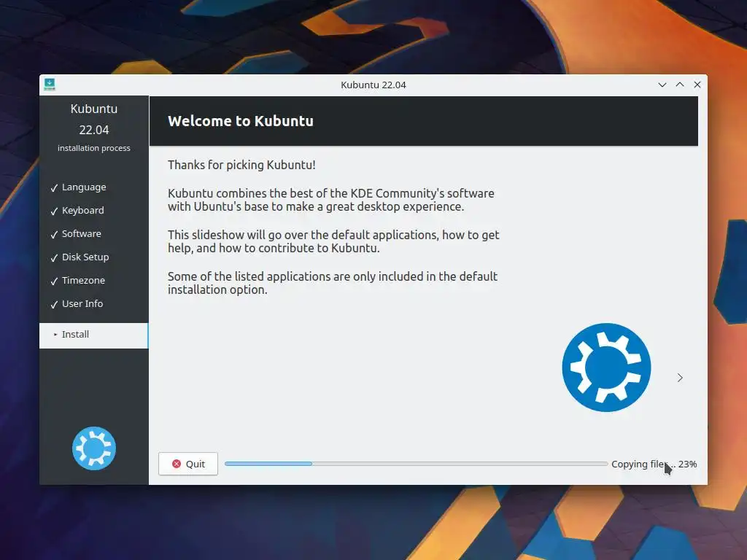The height and width of the screenshot is (560, 747).
Task: Click the checkmark beside Keyboard
Action: (54, 211)
